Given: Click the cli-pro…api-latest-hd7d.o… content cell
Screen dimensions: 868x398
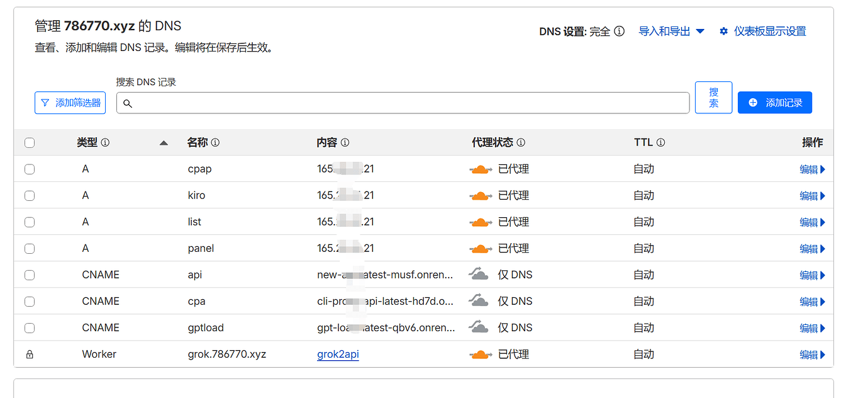Looking at the screenshot, I should tap(386, 302).
